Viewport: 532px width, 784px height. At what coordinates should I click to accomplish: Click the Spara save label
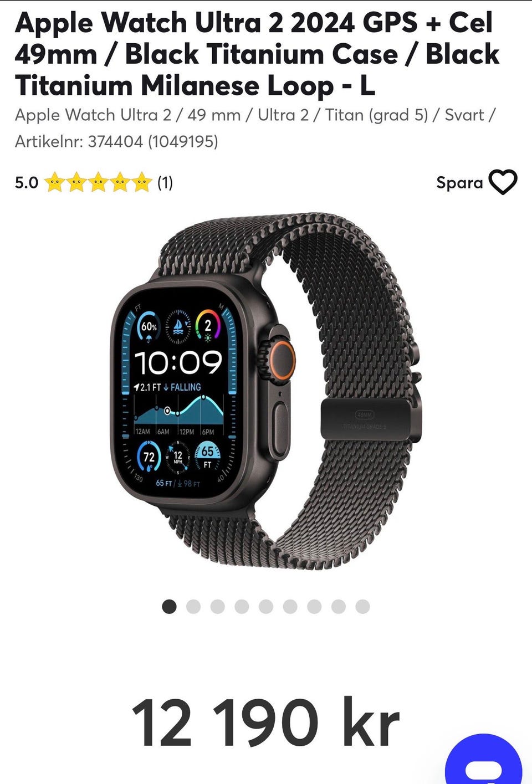pos(459,183)
